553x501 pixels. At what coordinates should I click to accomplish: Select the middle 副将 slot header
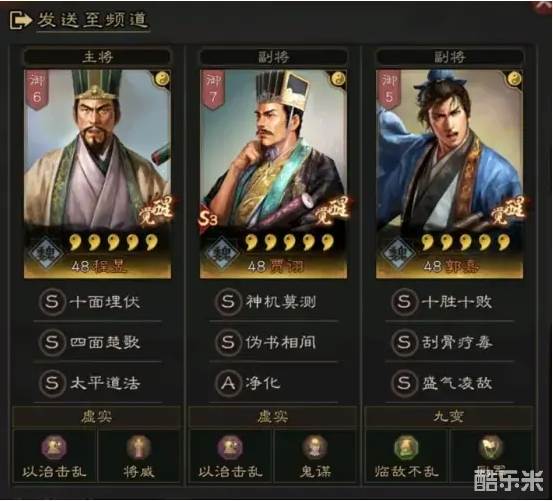(x=274, y=57)
